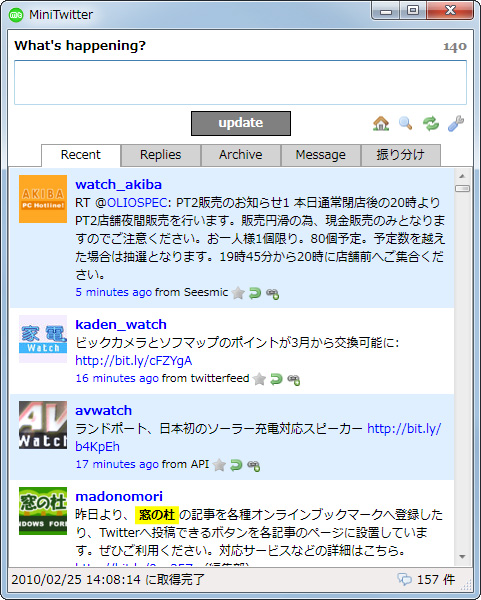
Task: Open the search magnifier icon
Action: (405, 124)
